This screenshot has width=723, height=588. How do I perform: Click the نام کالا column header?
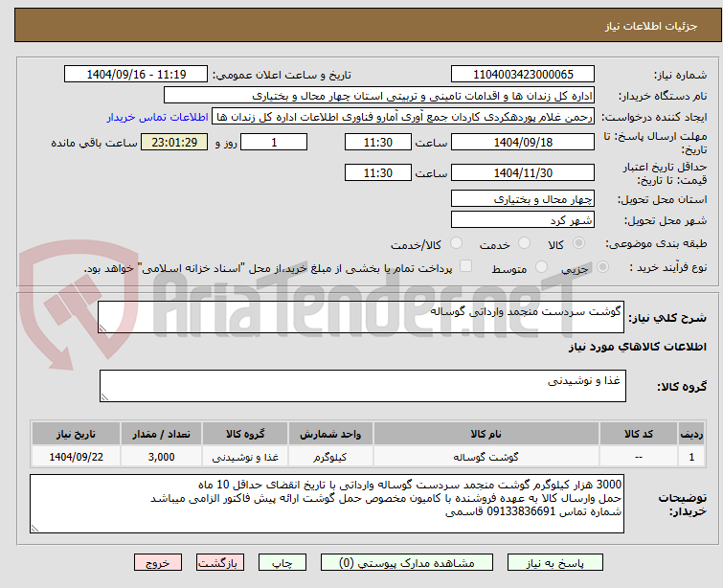coord(486,434)
